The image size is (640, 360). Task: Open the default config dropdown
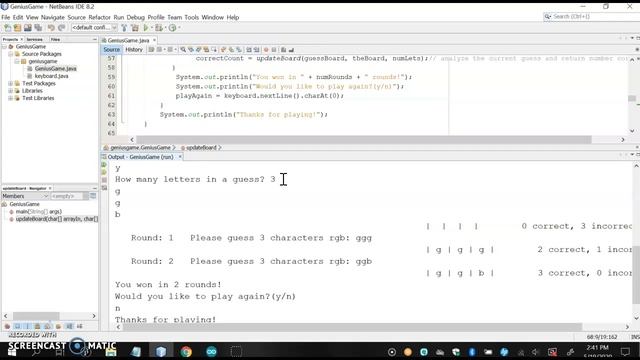[x=94, y=28]
